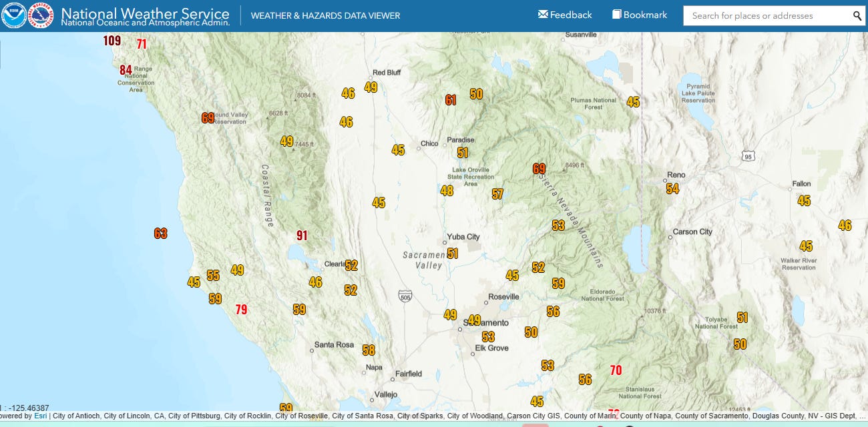The image size is (868, 427).
Task: Click the Coastal Range label
Action: pyautogui.click(x=268, y=196)
